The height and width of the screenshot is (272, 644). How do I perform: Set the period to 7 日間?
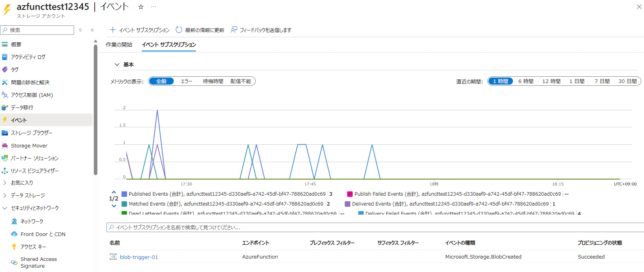[x=602, y=81]
